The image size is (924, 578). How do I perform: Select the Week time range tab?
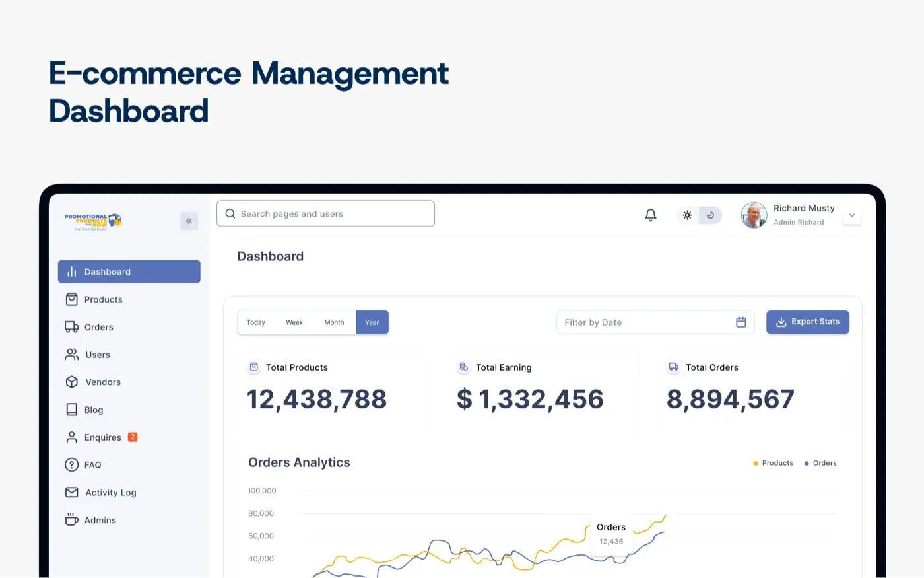[294, 322]
